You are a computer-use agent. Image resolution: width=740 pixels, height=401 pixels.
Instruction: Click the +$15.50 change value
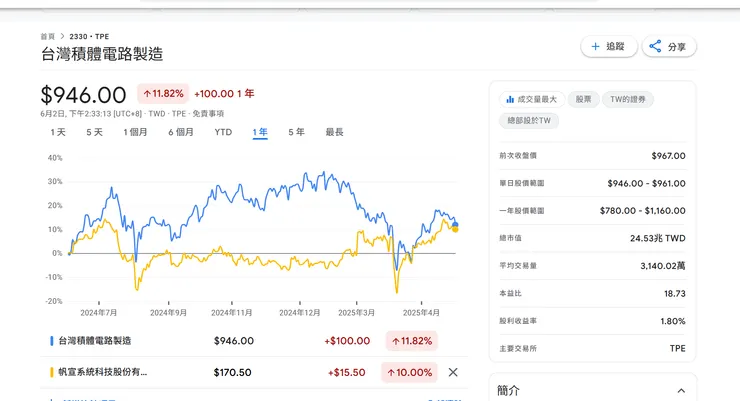point(346,372)
